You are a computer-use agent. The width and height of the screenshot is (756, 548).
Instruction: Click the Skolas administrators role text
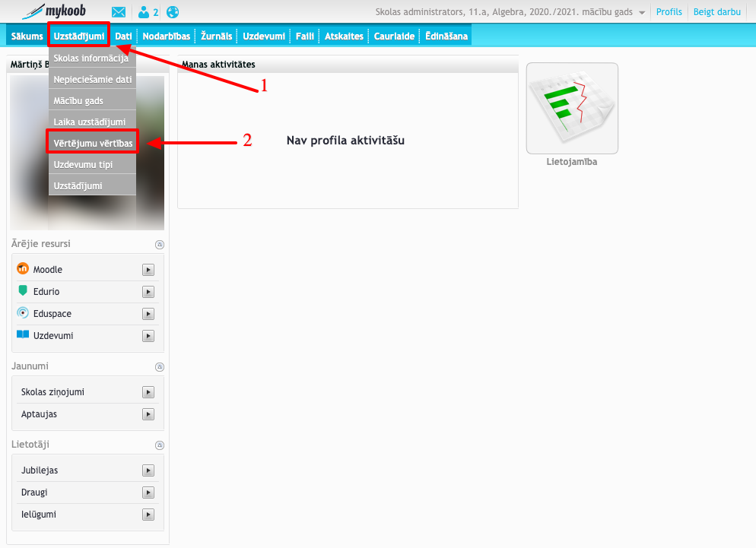click(x=420, y=12)
